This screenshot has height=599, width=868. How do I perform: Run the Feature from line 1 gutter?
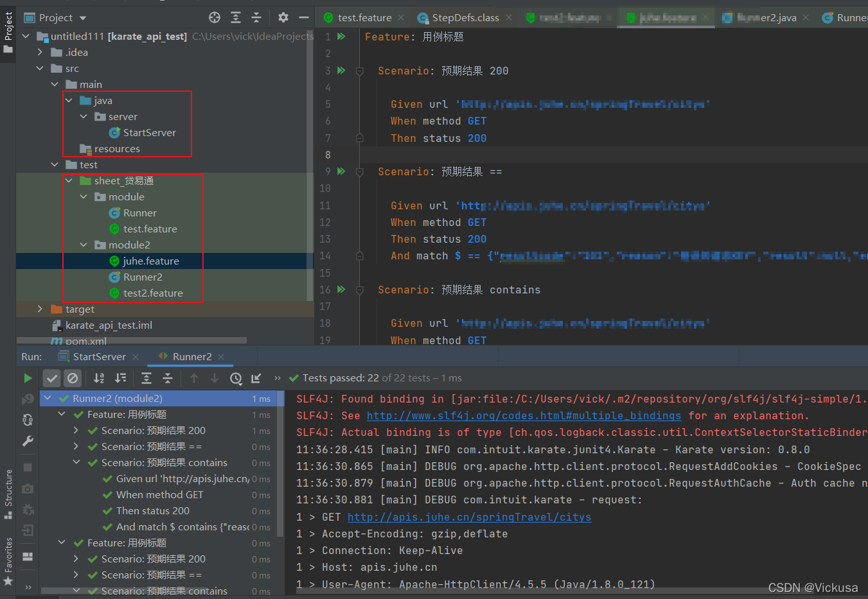(342, 37)
